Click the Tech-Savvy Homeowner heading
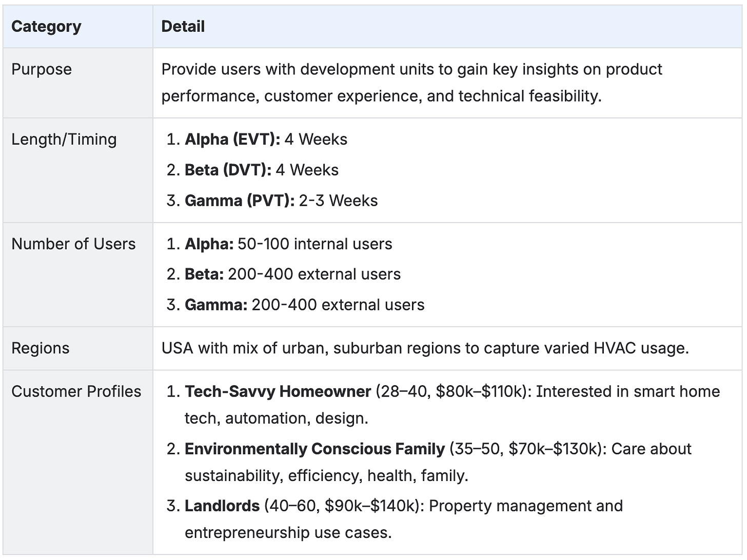This screenshot has height=560, width=747. point(278,391)
